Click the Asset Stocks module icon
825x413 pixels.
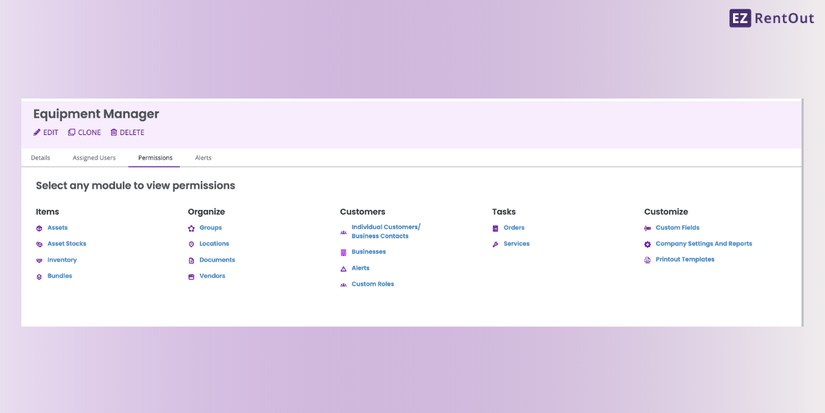pos(39,244)
